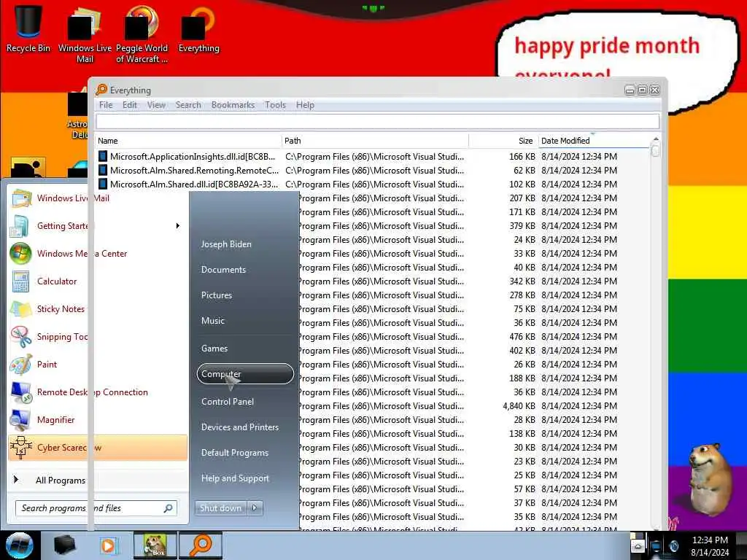Click Everything results vertical scrollbar thumb
747x560 pixels.
click(656, 150)
